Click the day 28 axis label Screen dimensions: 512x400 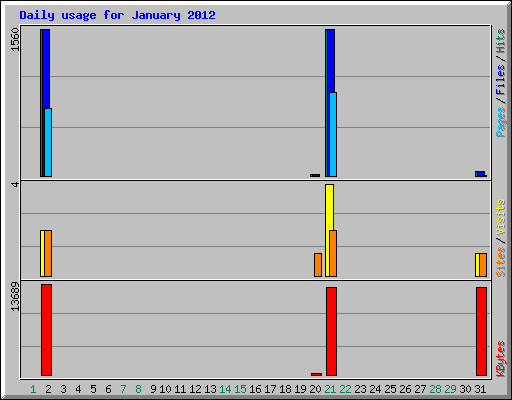[x=435, y=389]
